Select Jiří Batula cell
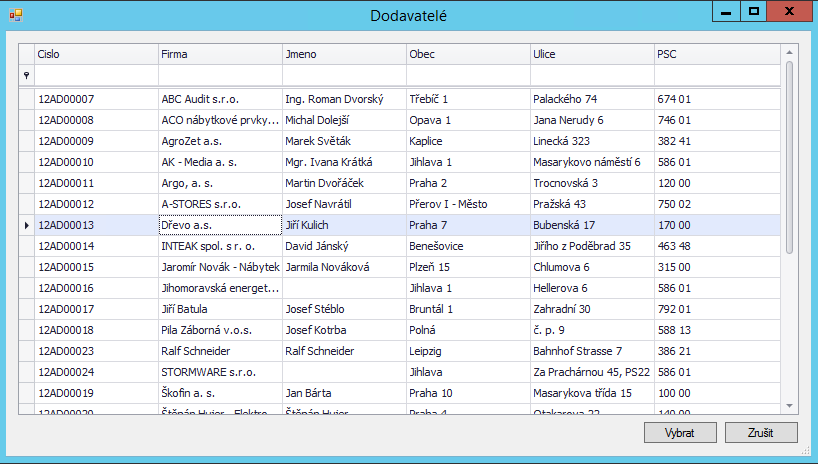This screenshot has height=464, width=818. point(220,309)
